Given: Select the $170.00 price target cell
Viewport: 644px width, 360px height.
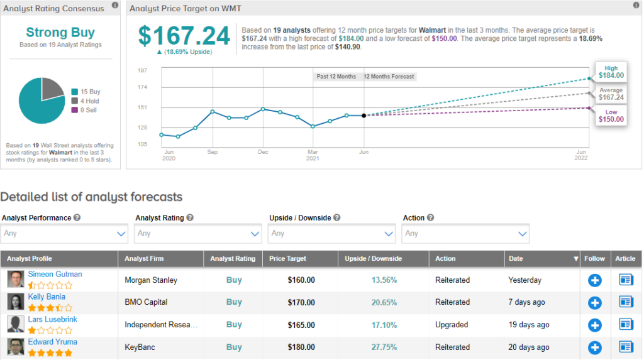Looking at the screenshot, I should 301,303.
